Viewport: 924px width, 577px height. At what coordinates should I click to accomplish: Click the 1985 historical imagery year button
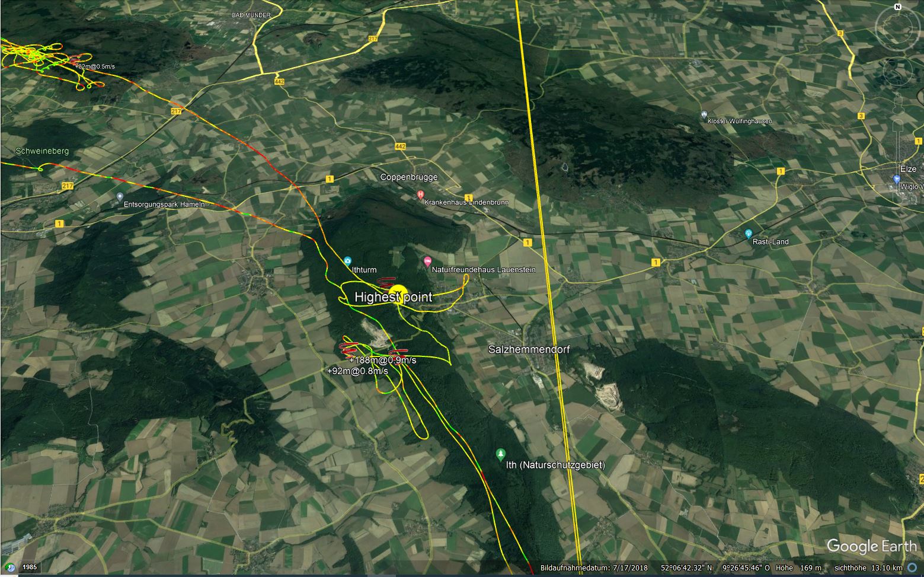click(30, 568)
